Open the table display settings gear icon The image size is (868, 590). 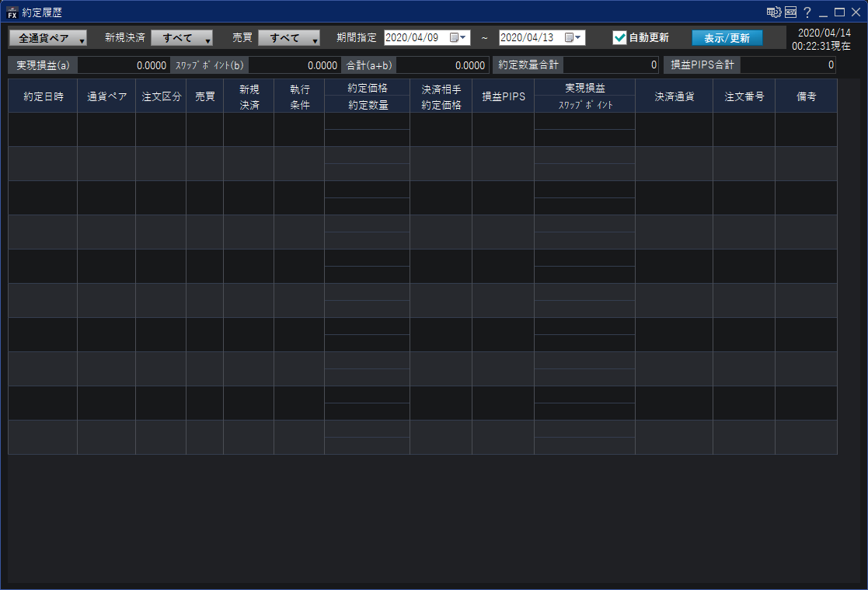click(x=773, y=12)
